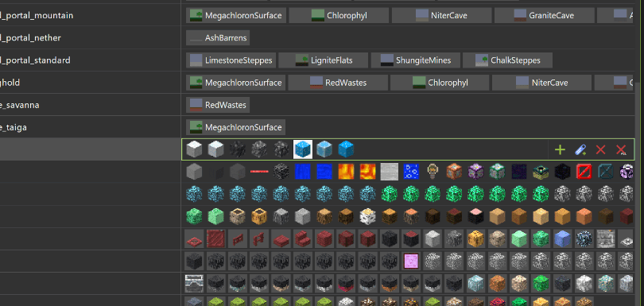This screenshot has height=306, width=644.
Task: Click NiterCave chip in portal_mountain row
Action: (x=441, y=16)
